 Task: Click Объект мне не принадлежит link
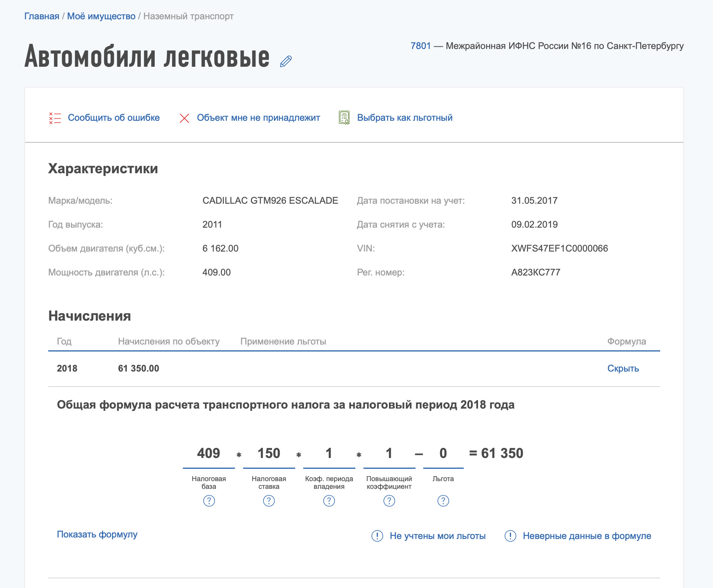point(259,118)
